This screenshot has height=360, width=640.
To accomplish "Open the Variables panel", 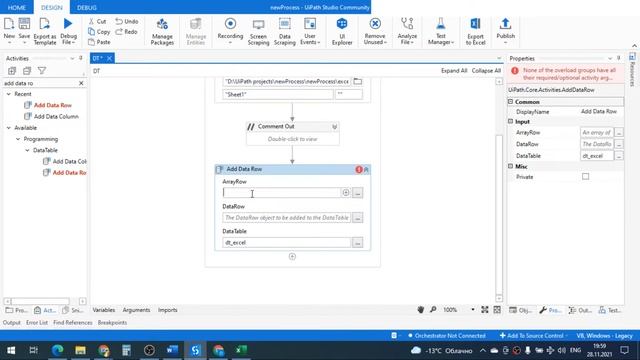I will point(104,310).
